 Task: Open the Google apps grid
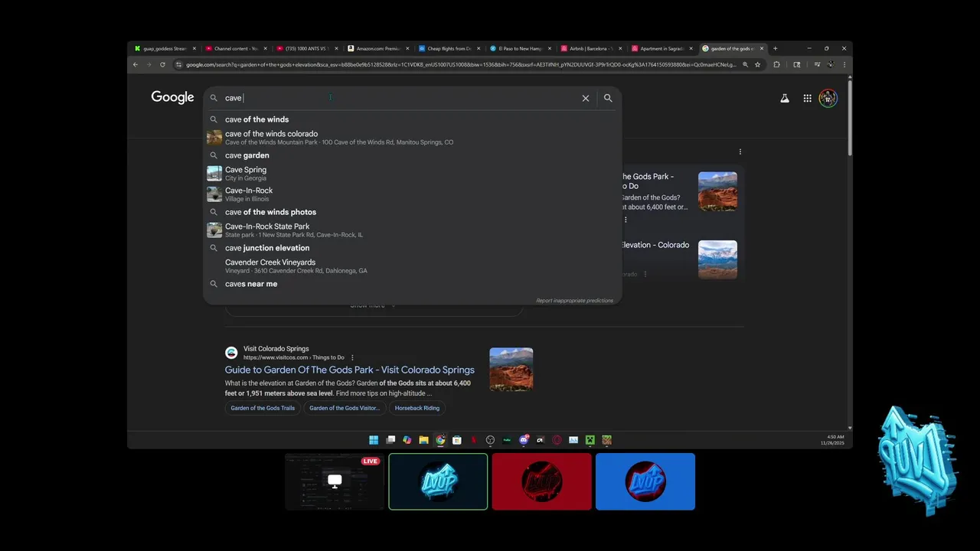click(x=807, y=98)
